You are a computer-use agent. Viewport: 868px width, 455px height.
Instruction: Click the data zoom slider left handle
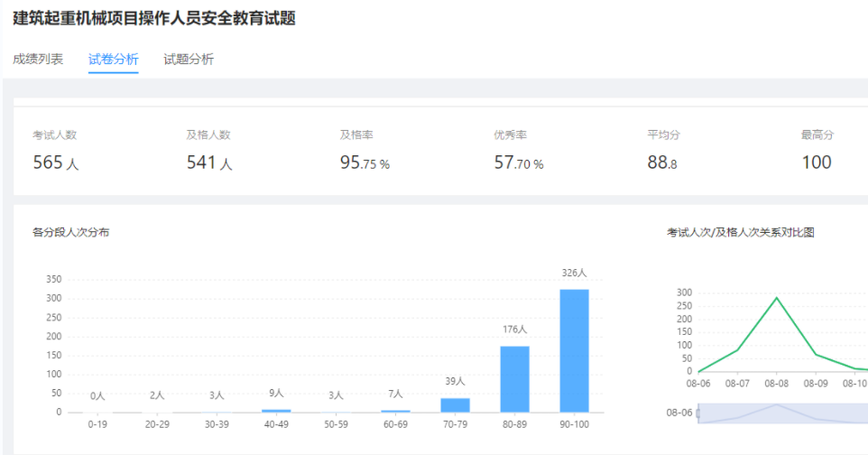[698, 413]
